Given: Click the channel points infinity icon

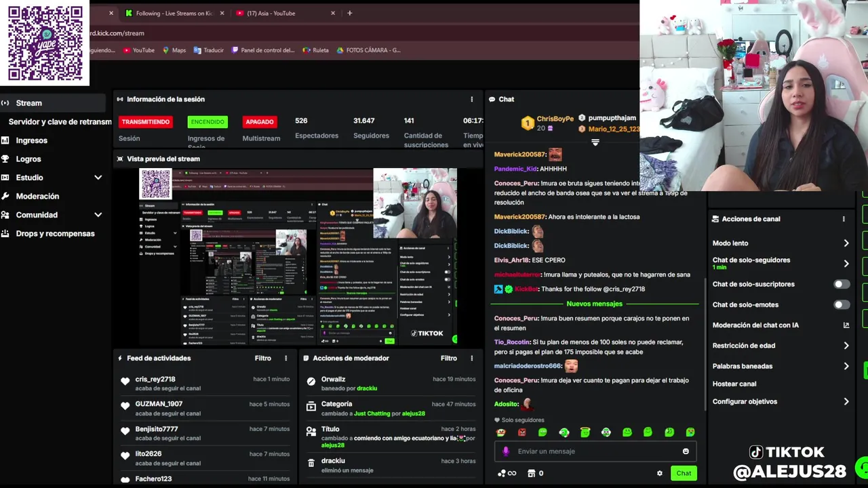Looking at the screenshot, I should point(507,473).
